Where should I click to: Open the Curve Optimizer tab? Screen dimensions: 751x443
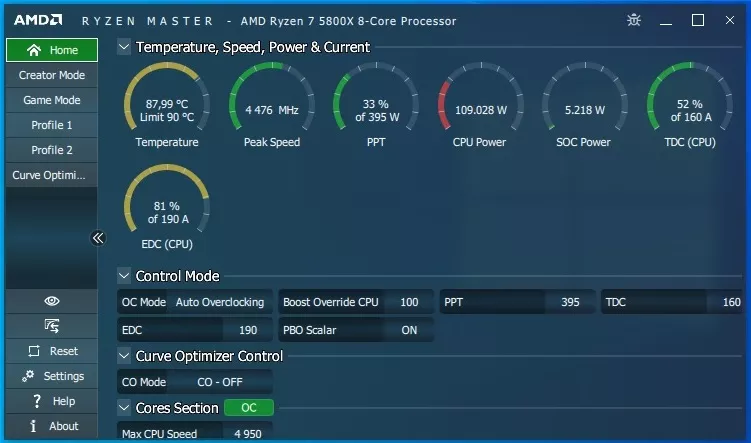52,175
